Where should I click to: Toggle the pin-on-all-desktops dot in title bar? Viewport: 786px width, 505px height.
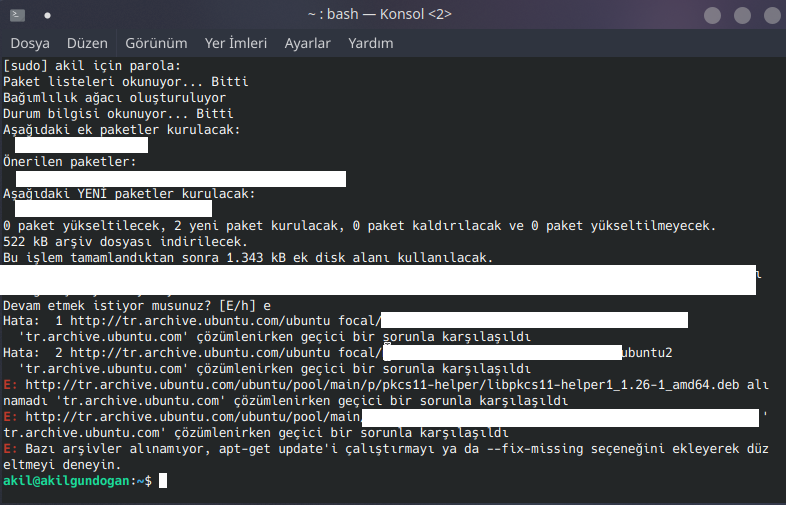tap(47, 16)
